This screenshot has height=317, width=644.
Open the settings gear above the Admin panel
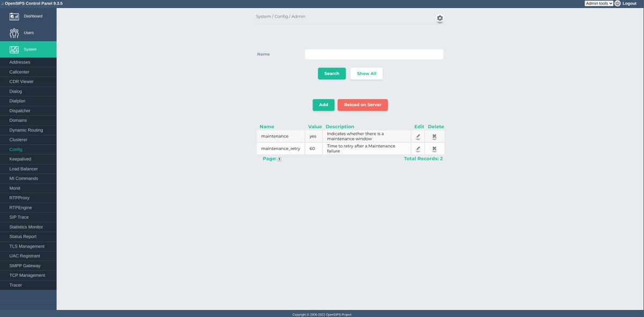440,18
